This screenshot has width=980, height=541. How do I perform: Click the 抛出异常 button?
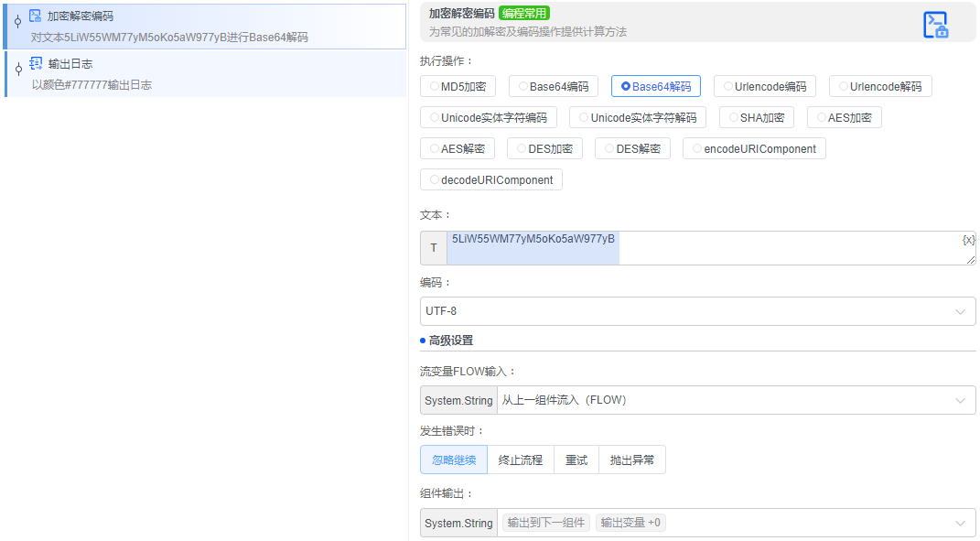point(633,460)
